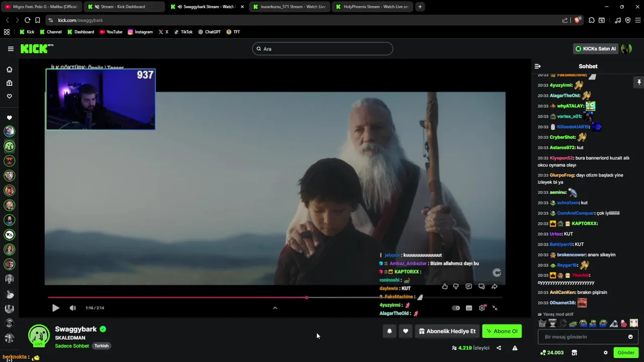
Task: Click the Swaggybark streamer avatar
Action: point(39,336)
